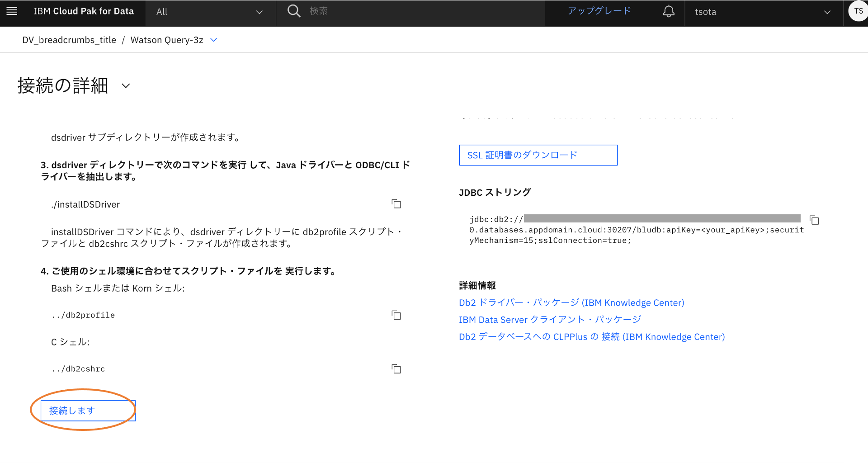Image resolution: width=868 pixels, height=463 pixels.
Task: Click the search magnifier icon
Action: coord(294,11)
